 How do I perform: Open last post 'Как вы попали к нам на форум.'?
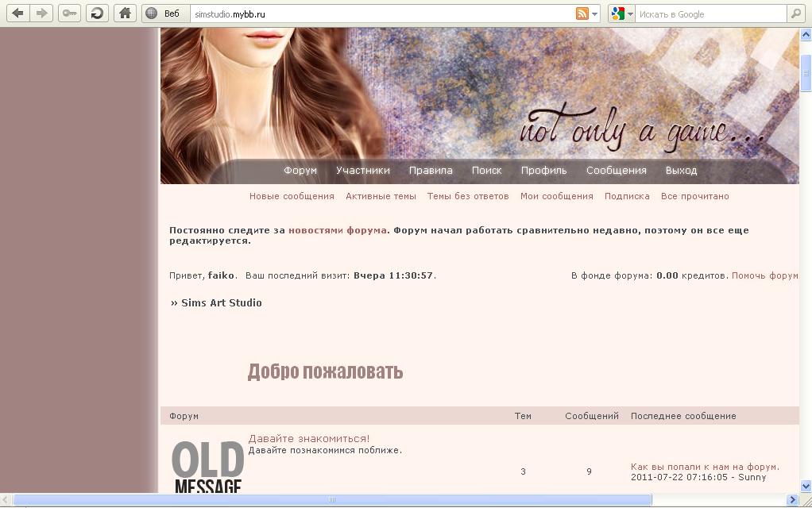pos(705,467)
